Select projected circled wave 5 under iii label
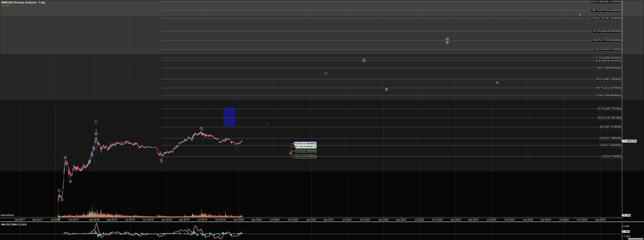 pyautogui.click(x=447, y=43)
